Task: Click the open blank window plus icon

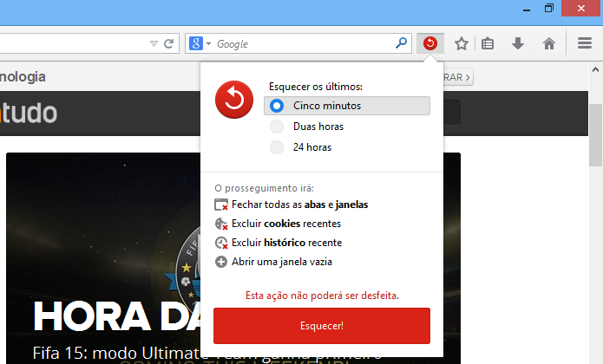Action: point(221,262)
